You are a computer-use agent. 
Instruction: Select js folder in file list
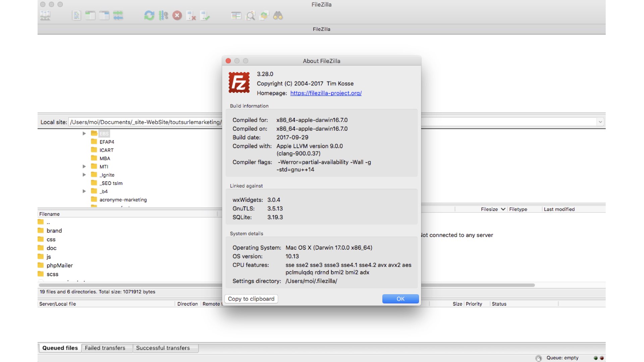point(49,257)
